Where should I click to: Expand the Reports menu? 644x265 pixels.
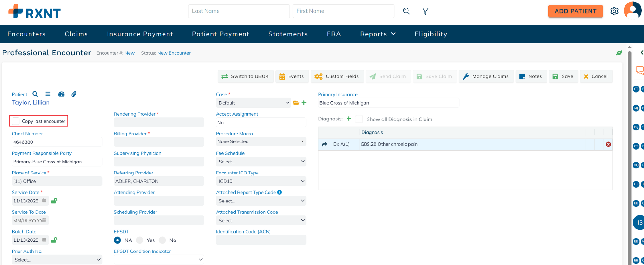(x=378, y=34)
